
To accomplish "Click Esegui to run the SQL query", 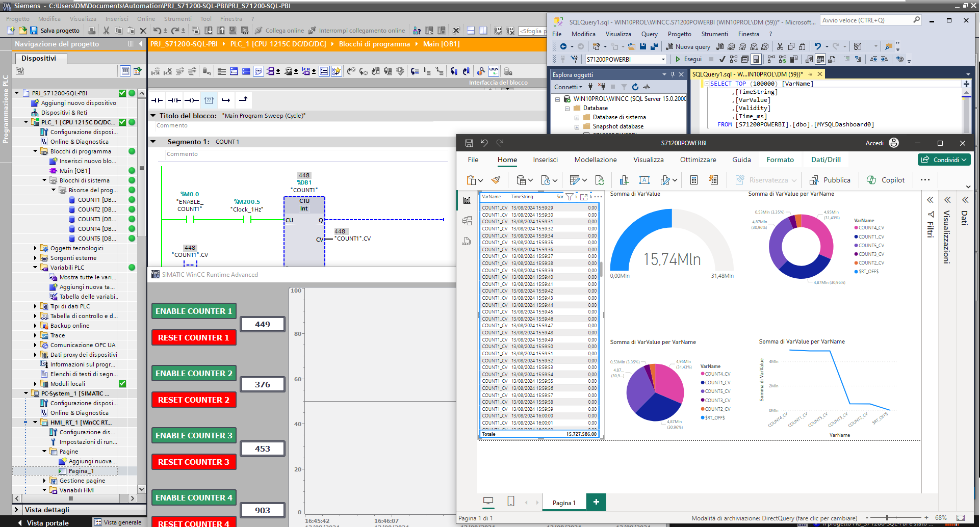I will point(688,59).
